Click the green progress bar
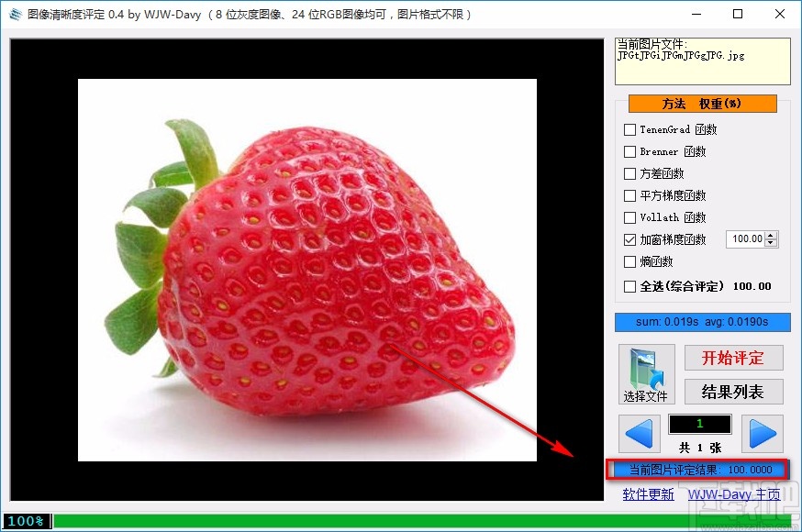The height and width of the screenshot is (532, 802). [422, 521]
